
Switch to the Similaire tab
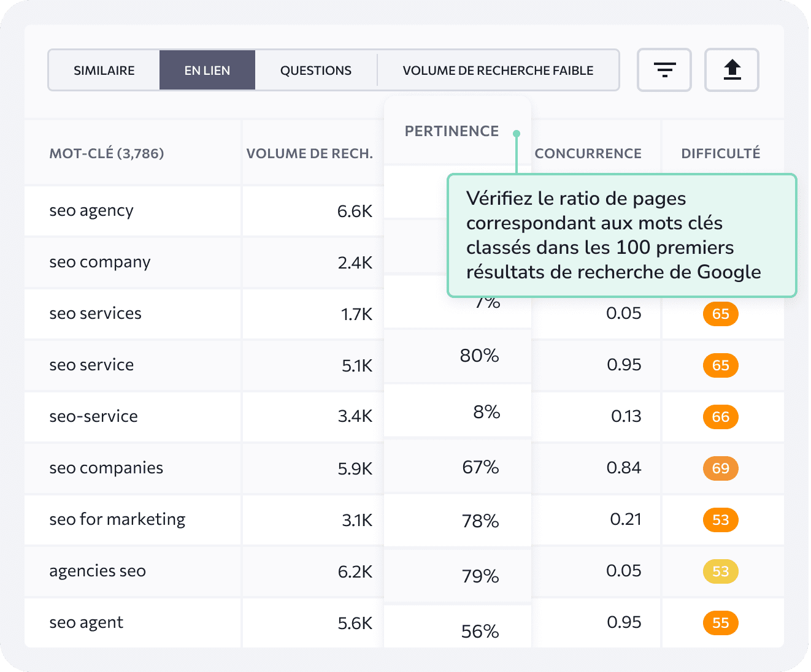pyautogui.click(x=104, y=71)
